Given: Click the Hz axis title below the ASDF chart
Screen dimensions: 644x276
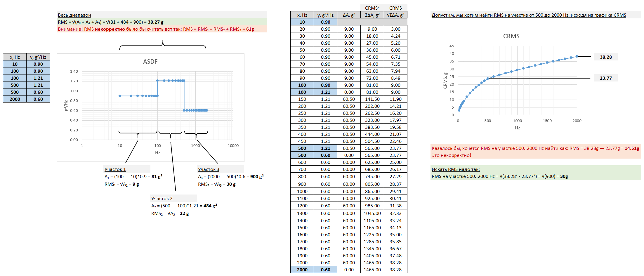Looking at the screenshot, I should (x=157, y=152).
